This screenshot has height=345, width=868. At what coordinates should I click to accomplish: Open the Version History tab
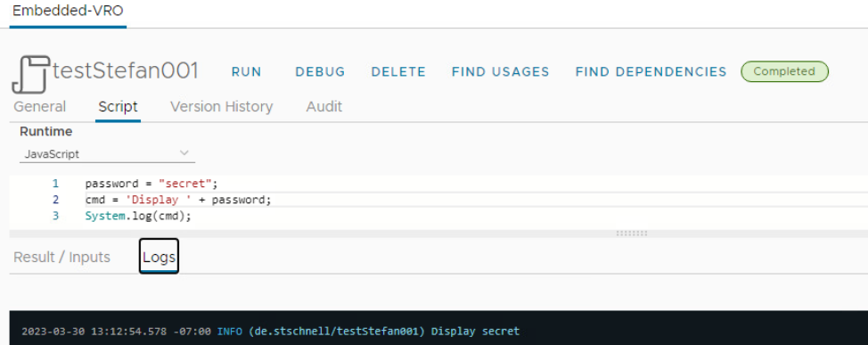221,107
